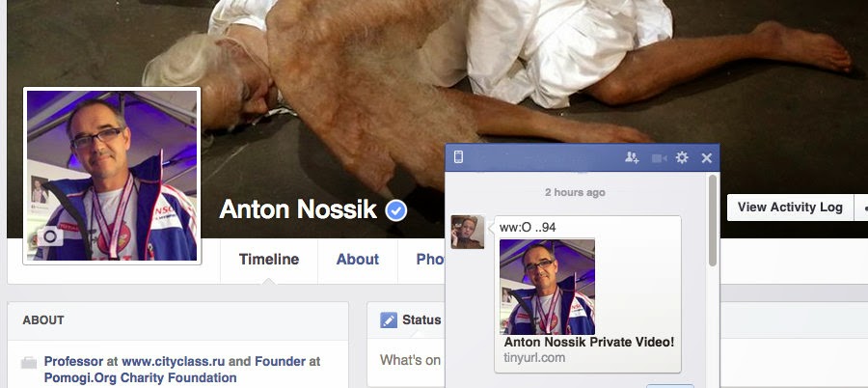Viewport: 868px width, 388px height.
Task: Open the chat sender's avatar thumbnail
Action: (468, 233)
